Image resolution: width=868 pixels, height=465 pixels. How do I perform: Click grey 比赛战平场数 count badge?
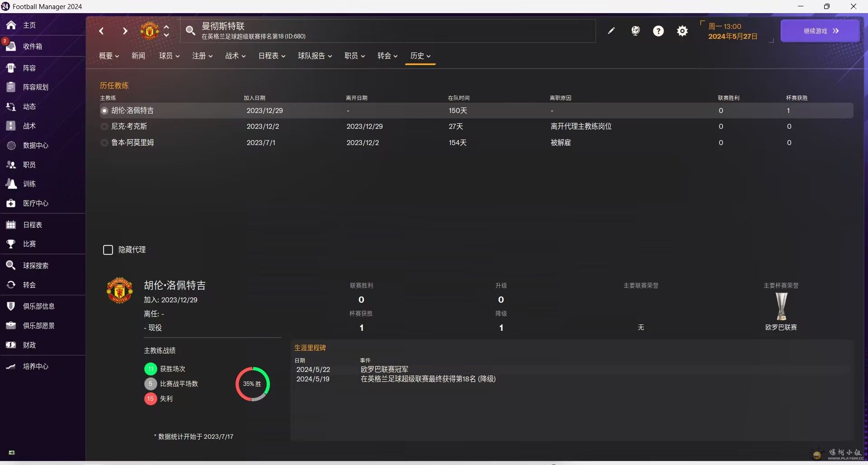coord(151,384)
